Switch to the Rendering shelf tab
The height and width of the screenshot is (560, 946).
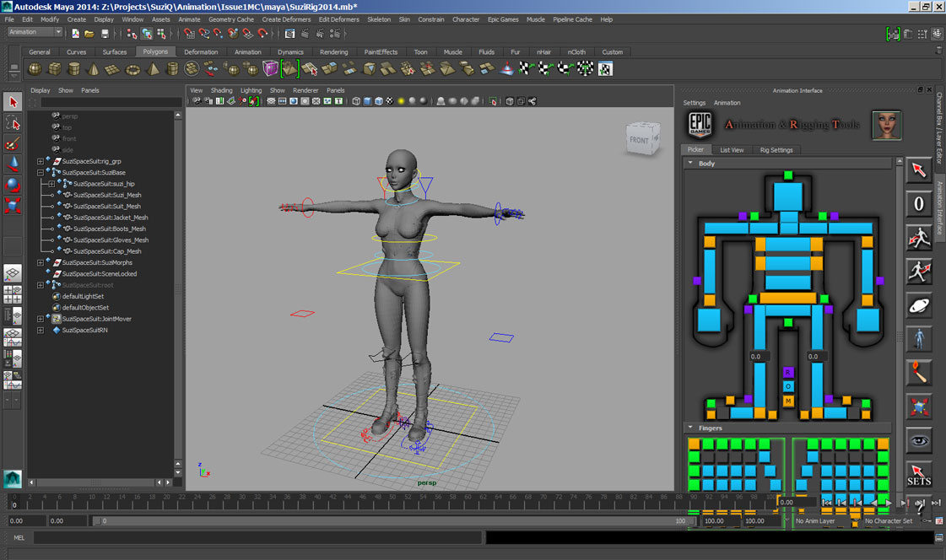[333, 51]
